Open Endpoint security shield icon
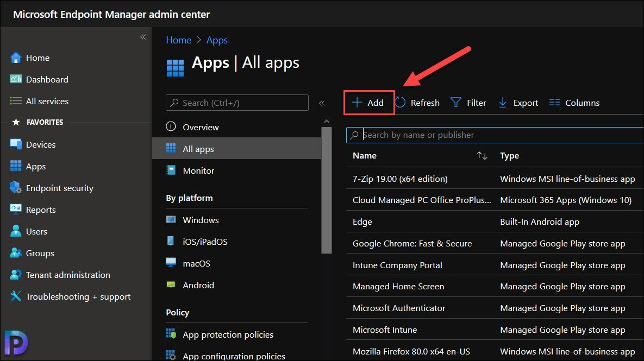644x361 pixels. click(x=16, y=188)
